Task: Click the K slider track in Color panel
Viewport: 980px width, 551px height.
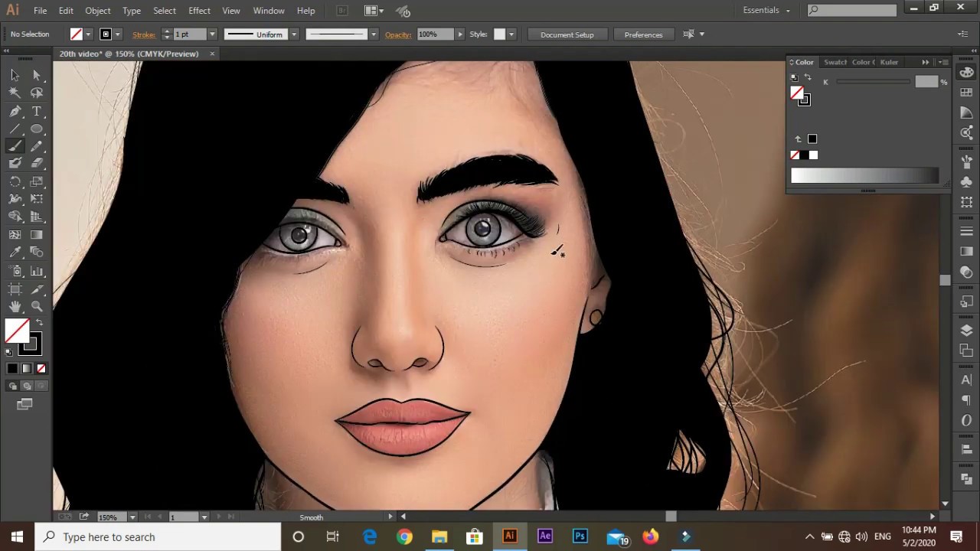Action: (x=872, y=82)
